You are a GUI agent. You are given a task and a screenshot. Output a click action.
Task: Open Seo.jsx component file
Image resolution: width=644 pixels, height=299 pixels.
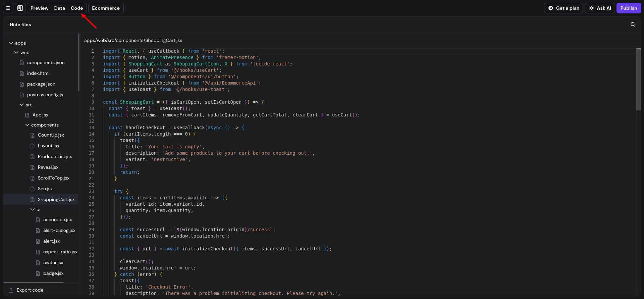coord(45,189)
